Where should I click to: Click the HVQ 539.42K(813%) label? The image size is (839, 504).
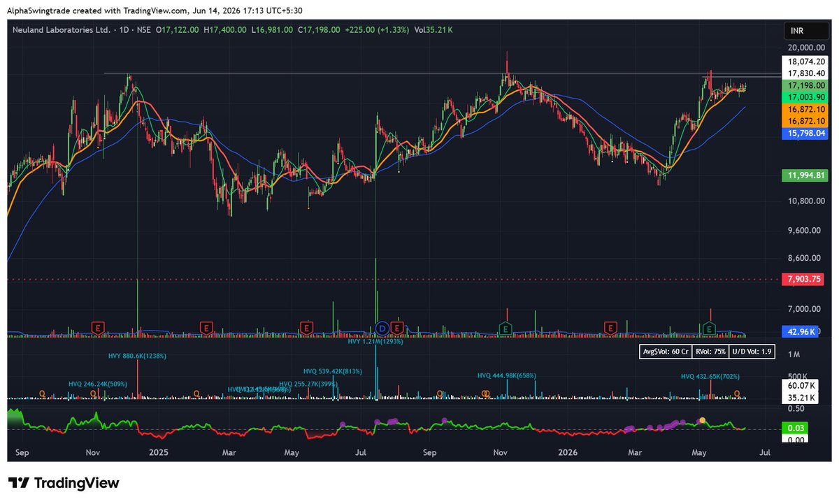[333, 371]
